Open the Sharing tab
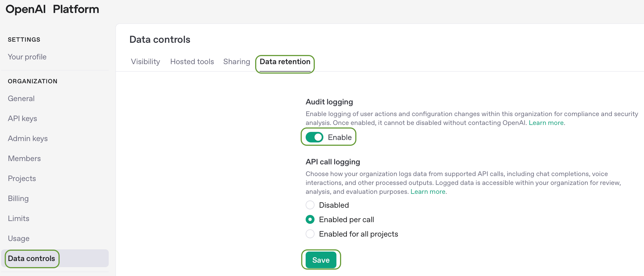The height and width of the screenshot is (276, 644). point(237,62)
